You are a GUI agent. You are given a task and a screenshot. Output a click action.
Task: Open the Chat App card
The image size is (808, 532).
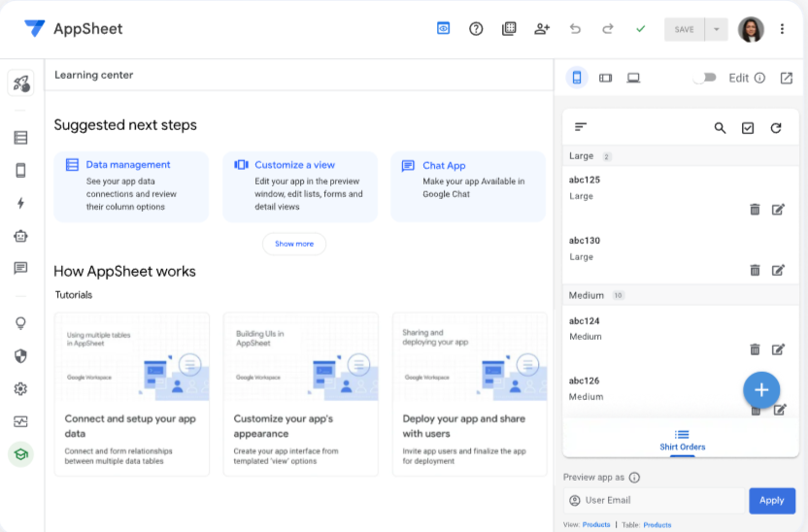click(x=468, y=186)
